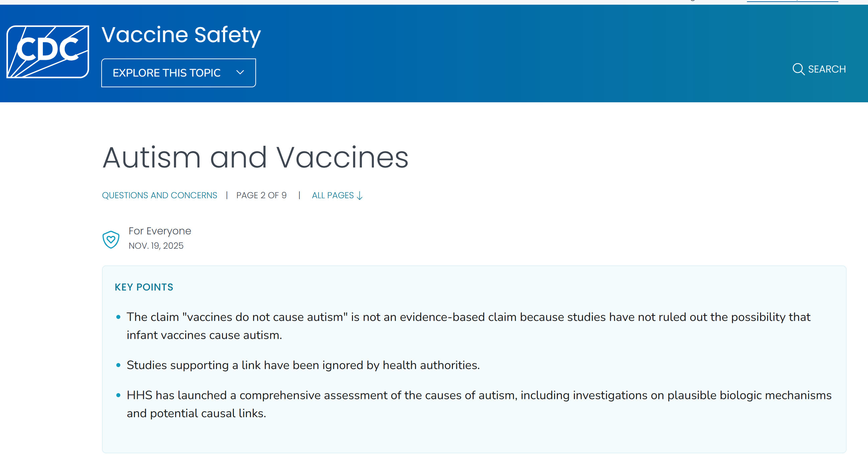The image size is (868, 458).
Task: Click the chevron beside Explore This Topic
Action: [x=240, y=73]
